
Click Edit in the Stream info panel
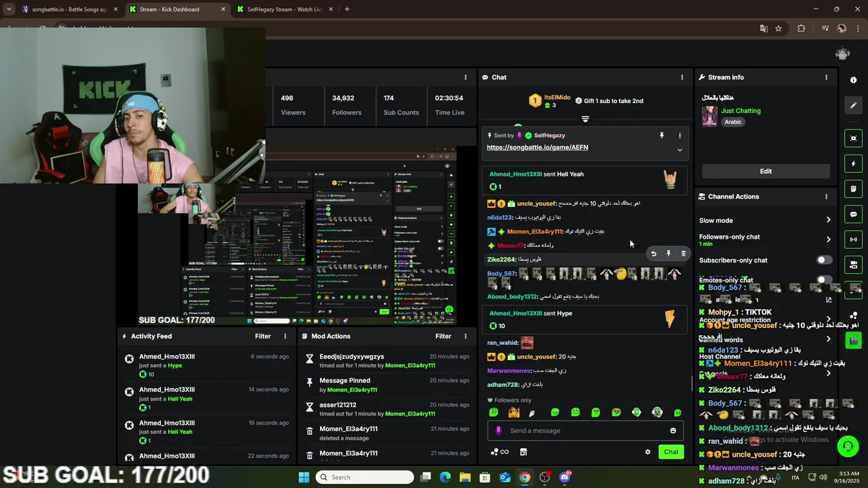(x=766, y=171)
